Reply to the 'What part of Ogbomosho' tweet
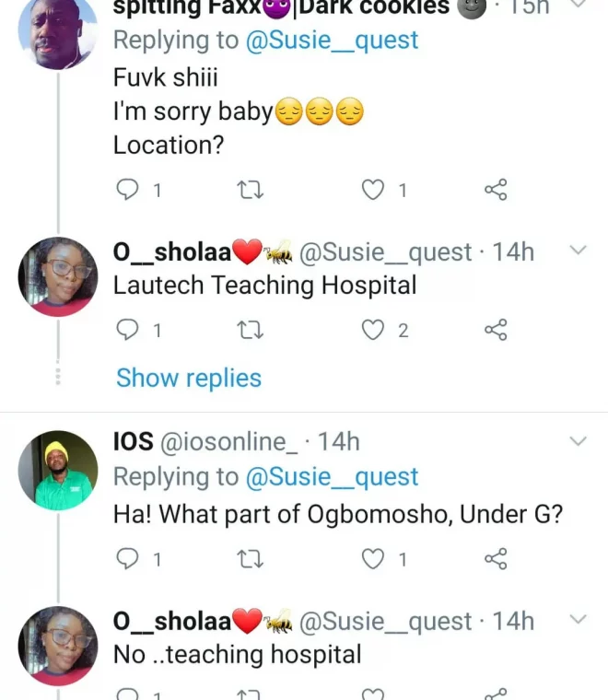The width and height of the screenshot is (608, 700). 128,558
